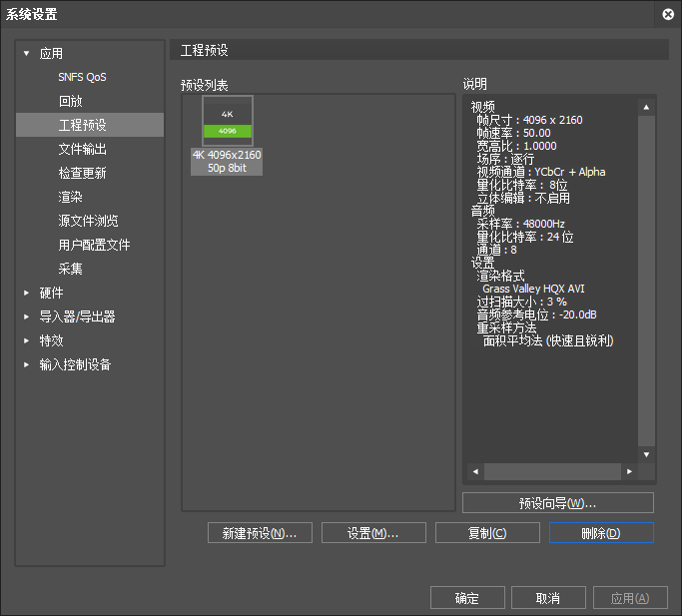The image size is (682, 616).
Task: Click the horizontal scrollbar track in 说明
Action: pos(552,471)
